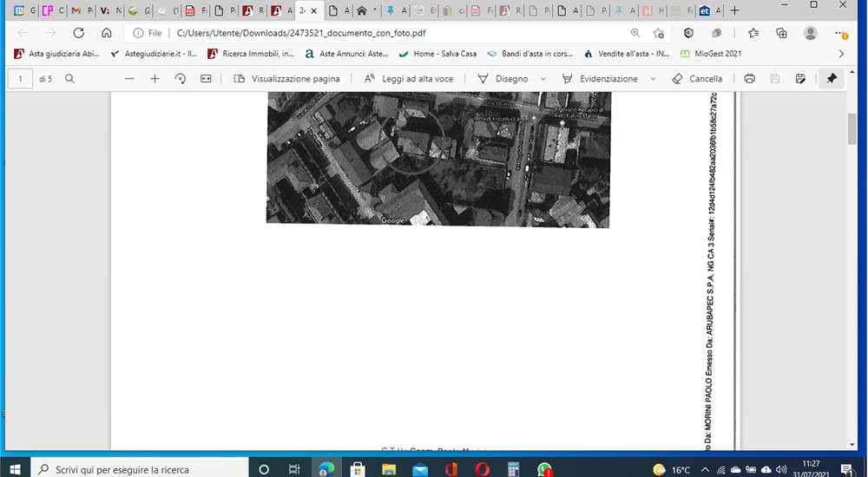Screen dimensions: 868x477
Task: Rotate the PDF page with rotate icon
Action: click(x=180, y=79)
